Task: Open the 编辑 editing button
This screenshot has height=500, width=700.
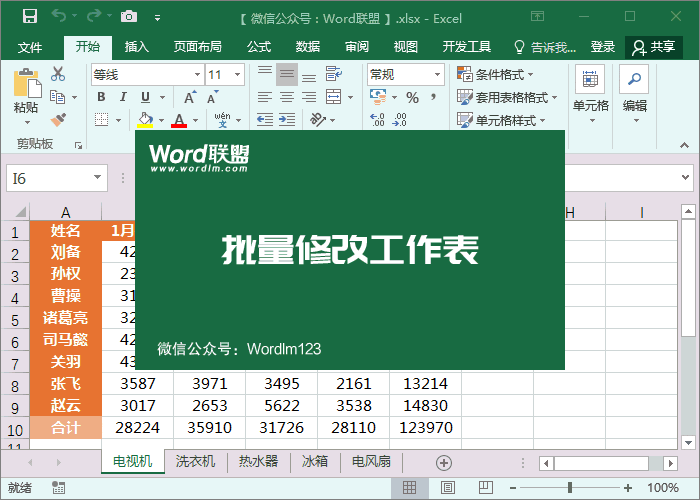Action: [x=634, y=94]
